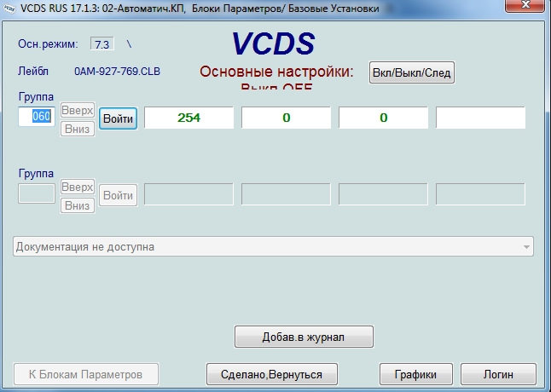This screenshot has width=551, height=392.
Task: Click the active Войти button for group 060
Action: click(118, 118)
